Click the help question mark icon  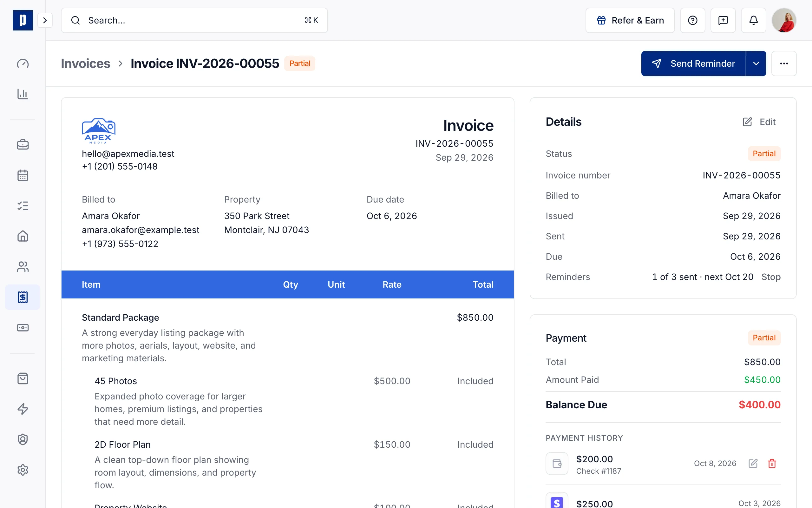pos(692,20)
